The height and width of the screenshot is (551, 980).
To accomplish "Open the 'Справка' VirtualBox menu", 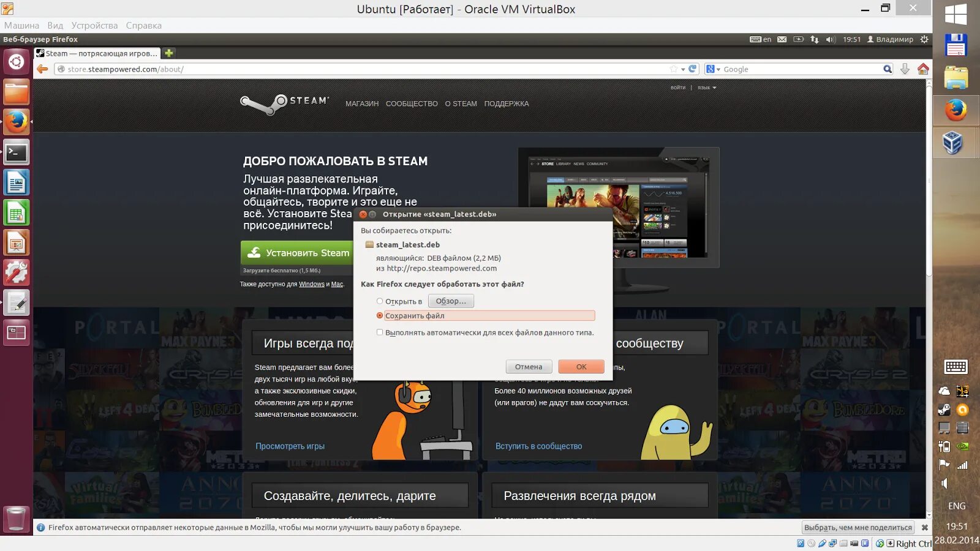I will (144, 26).
